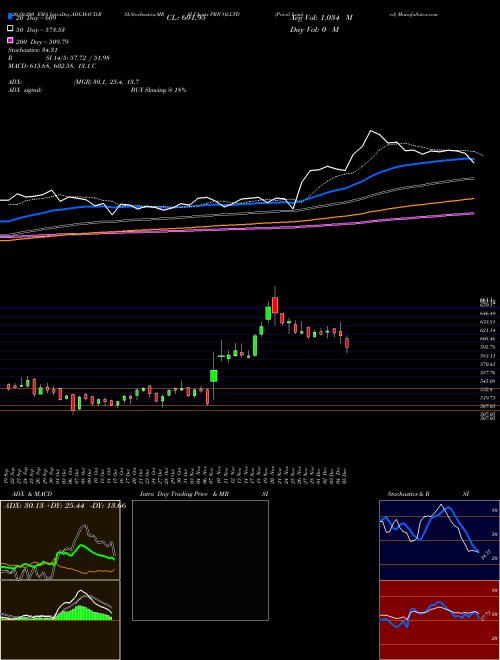
Task: Click the 'MACD: 615.68, 602.58, 13.1 C' readout
Action: [x=53, y=66]
